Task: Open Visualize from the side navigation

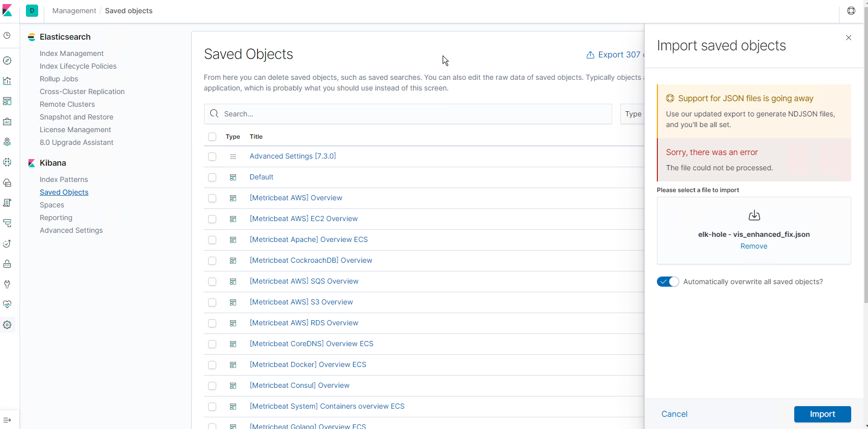Action: 7,81
